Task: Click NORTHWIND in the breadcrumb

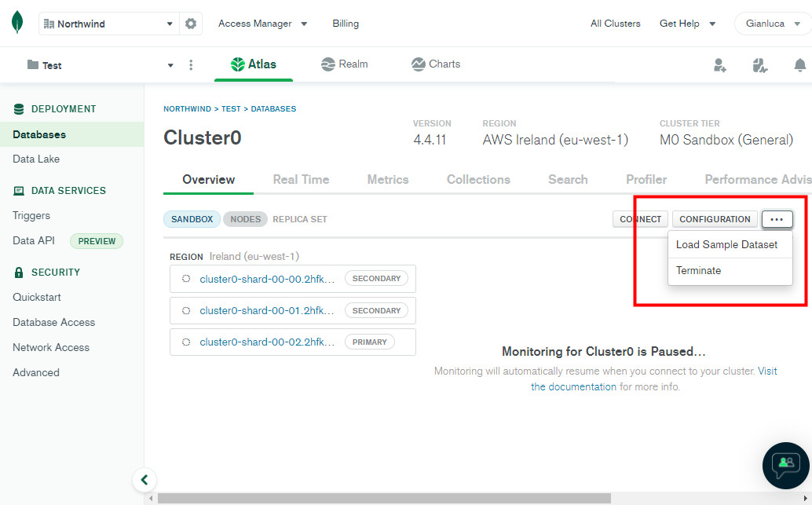Action: 187,108
